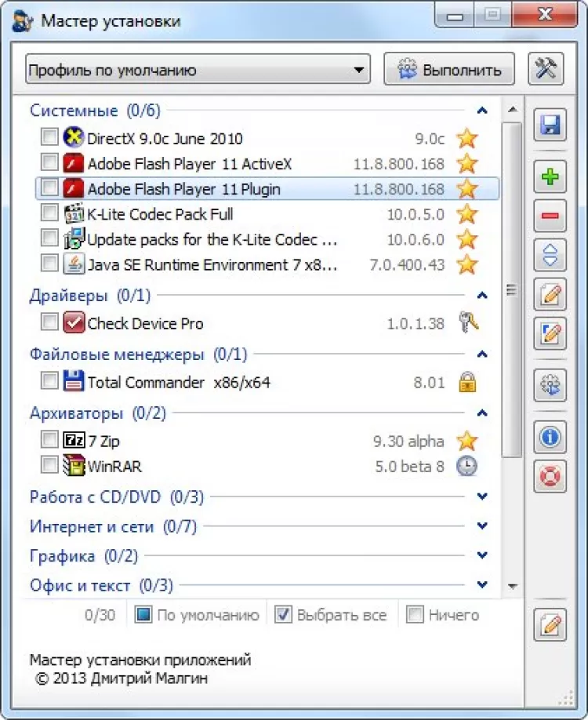Tick the Java SE Runtime Environment checkbox
This screenshot has height=720, width=588.
pos(49,263)
